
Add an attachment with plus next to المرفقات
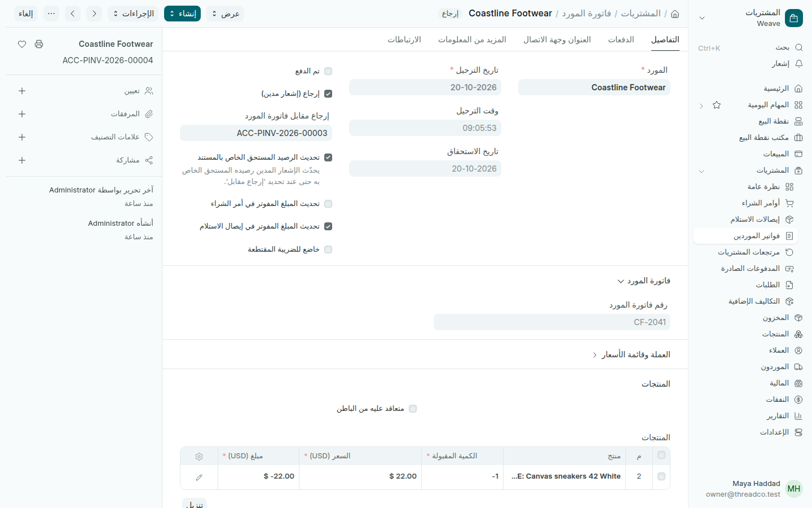pyautogui.click(x=22, y=114)
